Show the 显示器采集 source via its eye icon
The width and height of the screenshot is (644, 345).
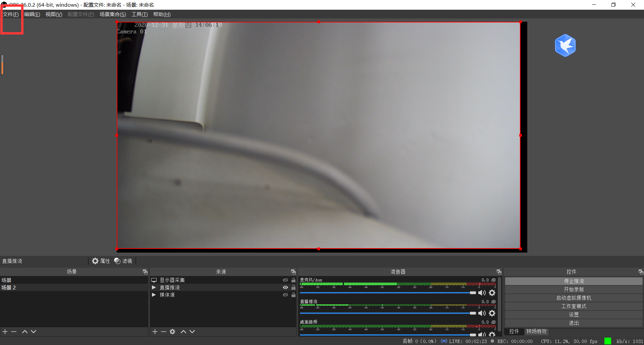coord(285,280)
